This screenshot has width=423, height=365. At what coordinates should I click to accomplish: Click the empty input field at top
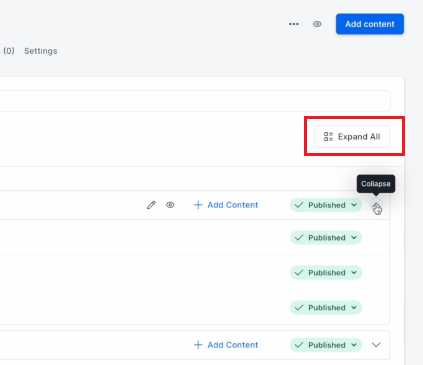click(195, 101)
